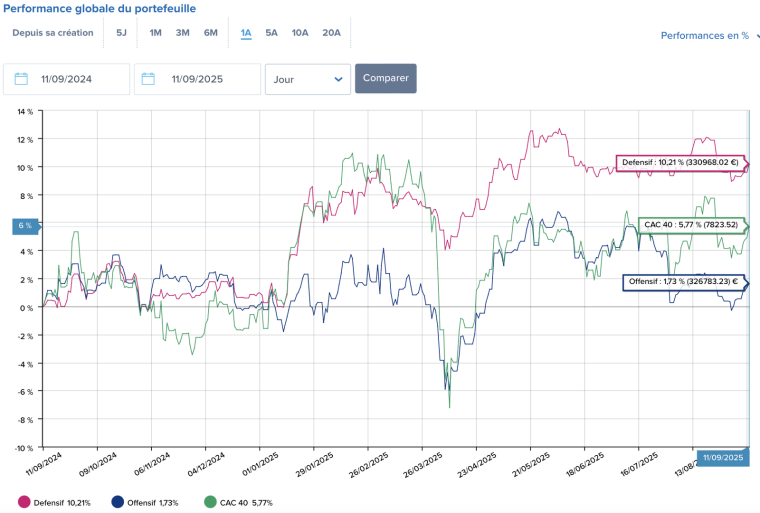
Task: Select the 1M period tab
Action: (x=155, y=33)
